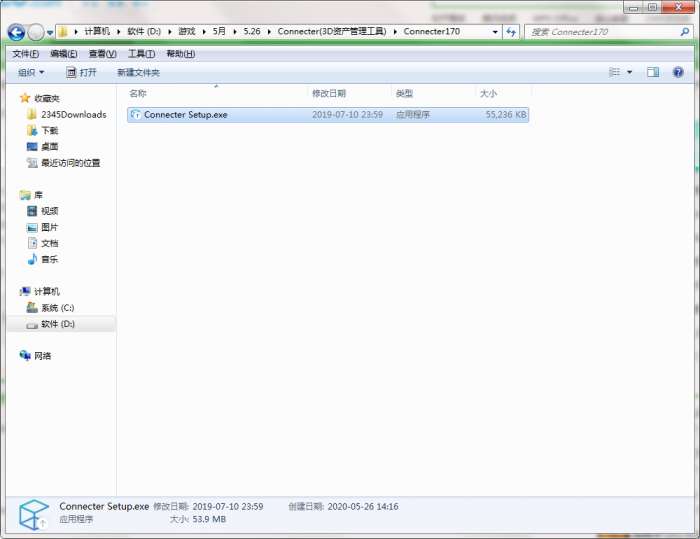Sort by the 类型 column header
Screen dimensions: 700x539
coord(404,93)
